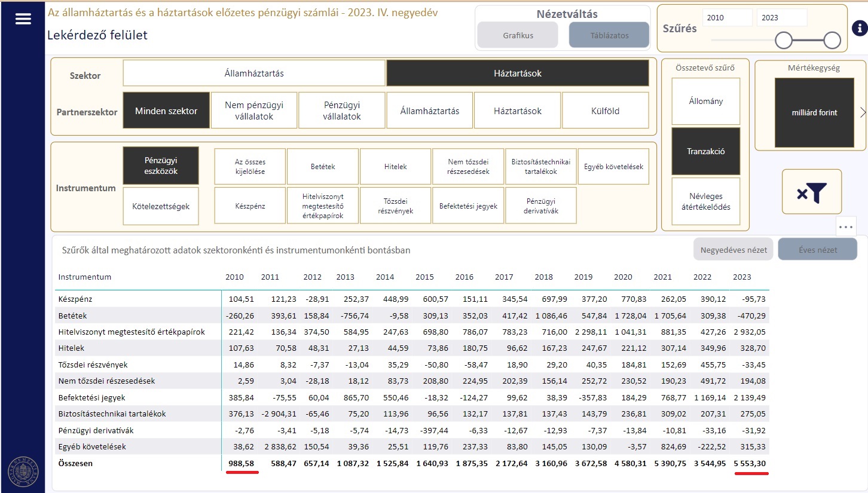Image resolution: width=868 pixels, height=493 pixels.
Task: Filter by Készpénz button
Action: [x=250, y=206]
